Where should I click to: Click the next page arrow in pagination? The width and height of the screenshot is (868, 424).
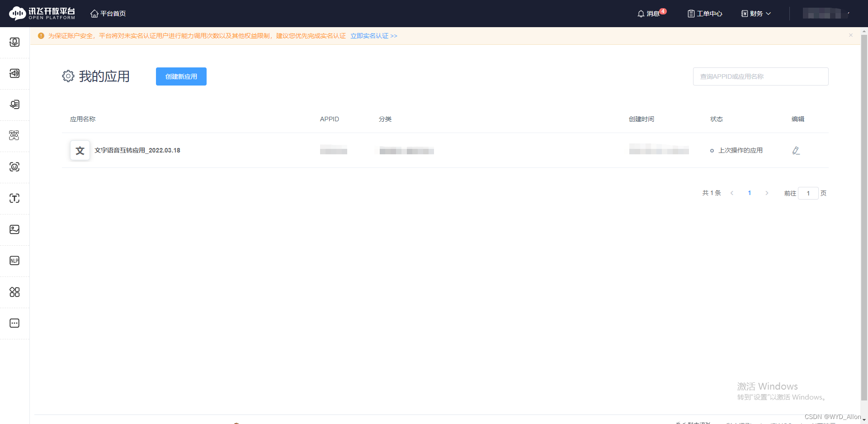[x=767, y=193]
